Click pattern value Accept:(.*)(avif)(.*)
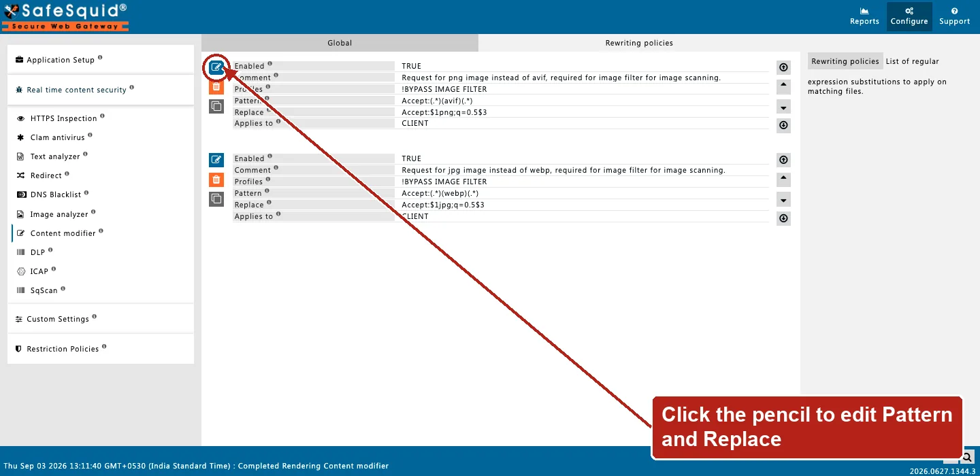 437,101
